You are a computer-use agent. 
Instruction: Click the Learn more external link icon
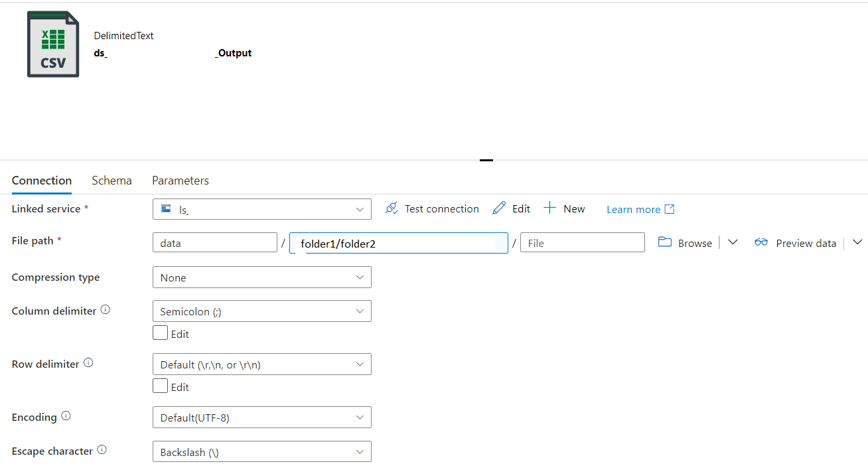pos(670,209)
